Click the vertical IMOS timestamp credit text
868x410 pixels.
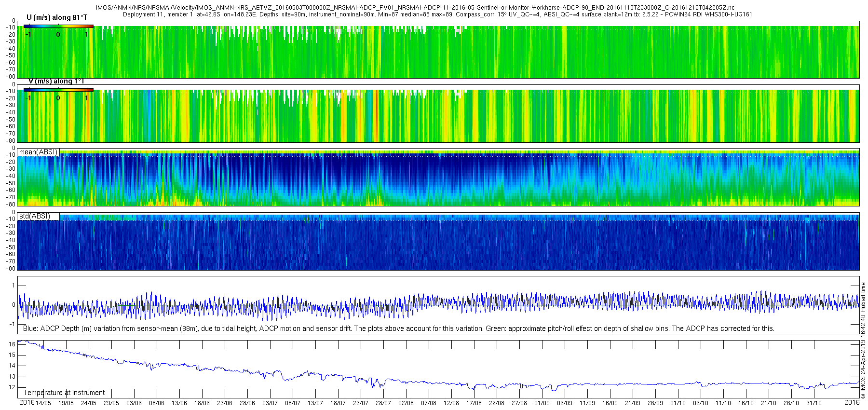tap(863, 341)
